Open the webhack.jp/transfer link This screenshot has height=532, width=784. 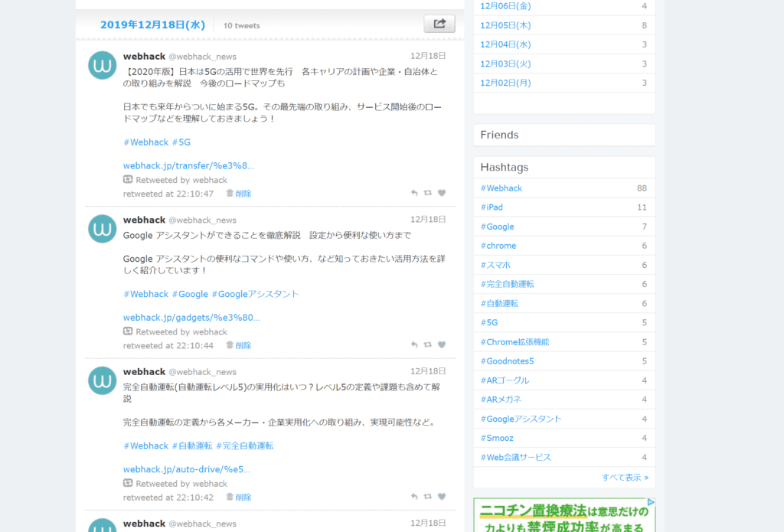(x=188, y=165)
